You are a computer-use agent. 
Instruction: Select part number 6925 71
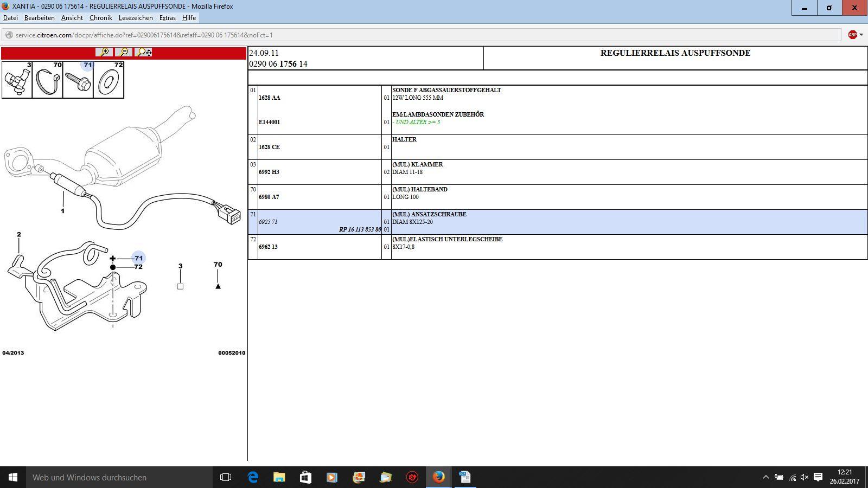[x=268, y=222]
